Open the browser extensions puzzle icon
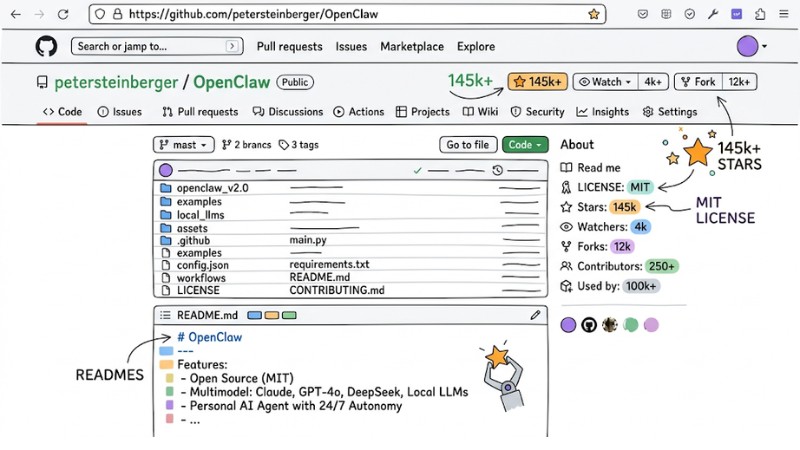 [x=760, y=14]
